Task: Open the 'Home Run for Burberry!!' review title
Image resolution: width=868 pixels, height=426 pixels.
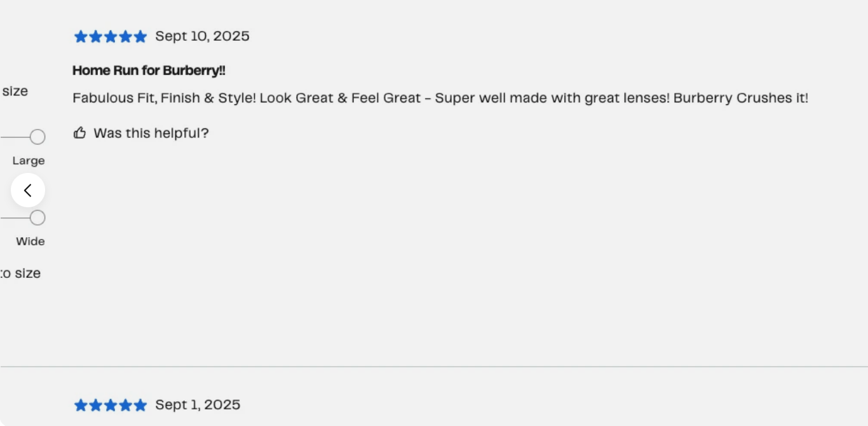Action: click(149, 71)
